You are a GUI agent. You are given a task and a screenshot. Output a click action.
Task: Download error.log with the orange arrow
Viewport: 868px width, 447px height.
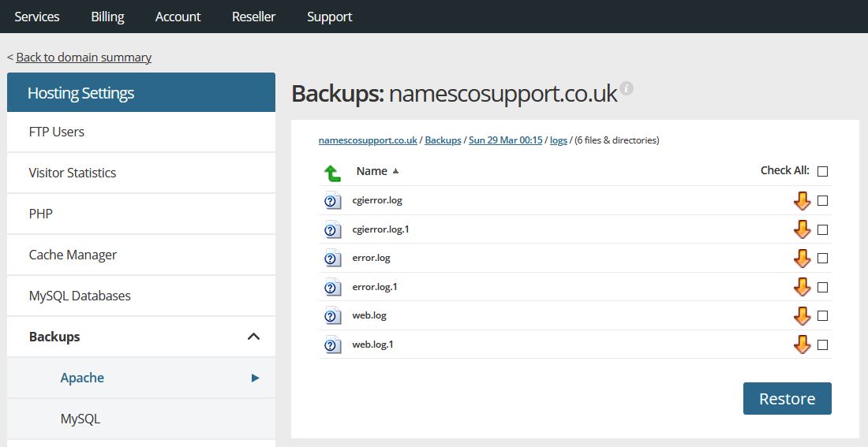pos(803,259)
